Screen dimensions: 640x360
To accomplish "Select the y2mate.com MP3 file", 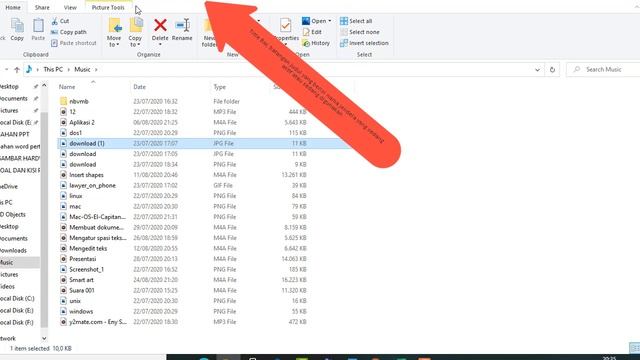I will 98,322.
